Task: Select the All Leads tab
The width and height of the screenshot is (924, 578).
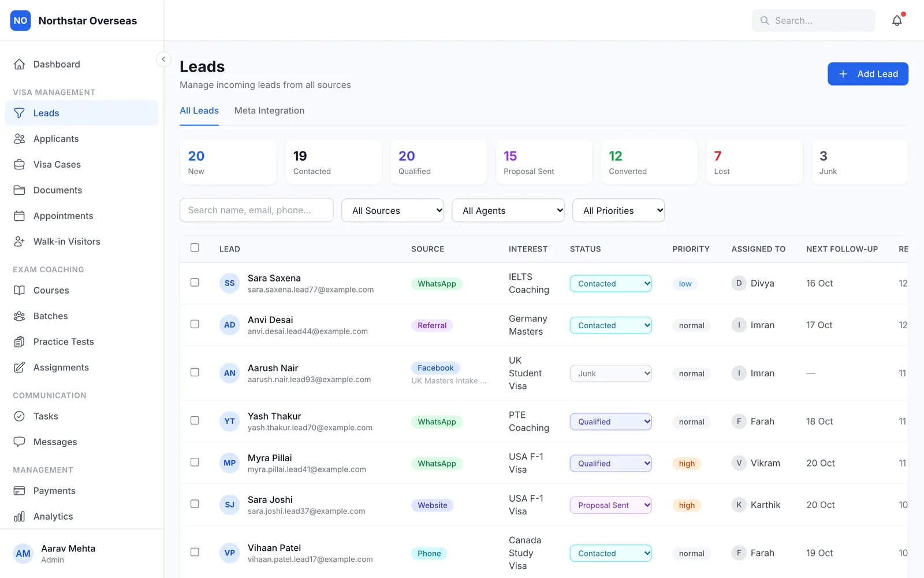Action: pyautogui.click(x=199, y=110)
